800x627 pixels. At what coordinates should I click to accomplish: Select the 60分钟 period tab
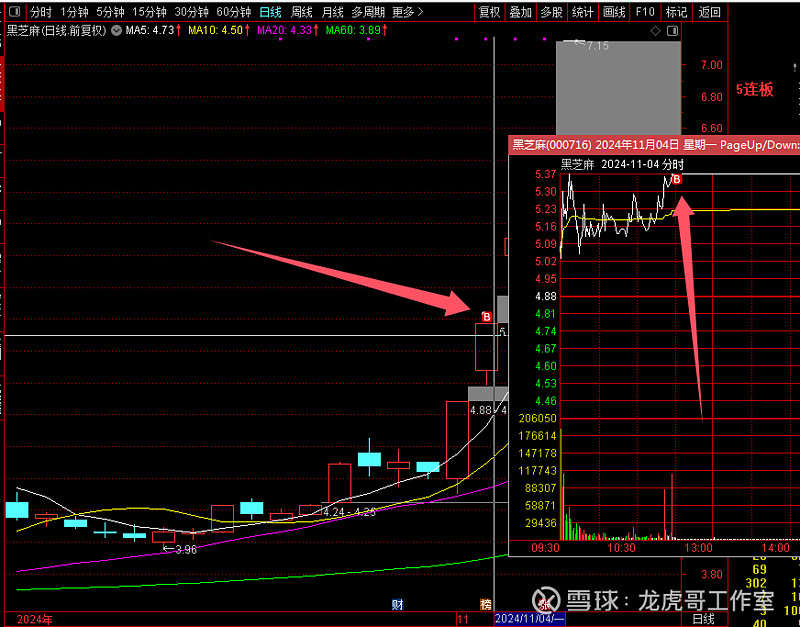click(234, 12)
